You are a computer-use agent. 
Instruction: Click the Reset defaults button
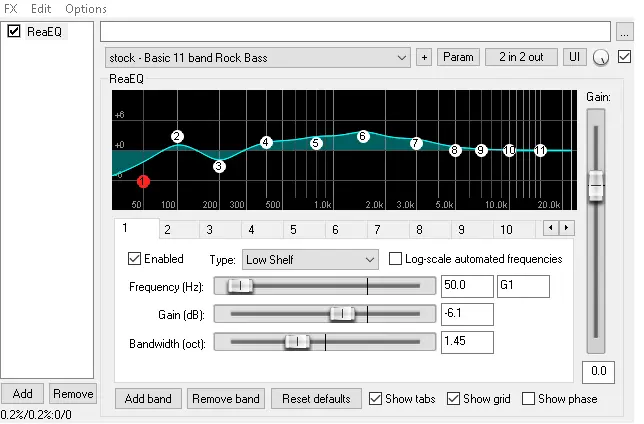[316, 399]
